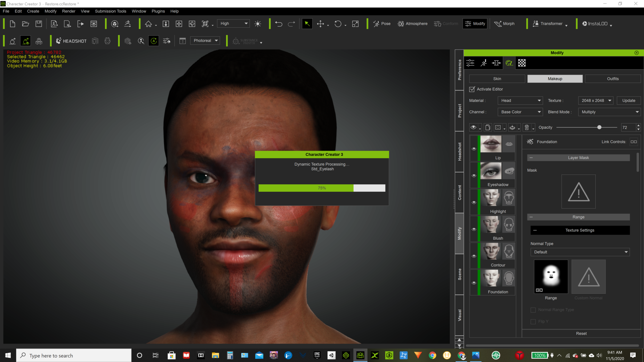Open a project with the folder icon
644x362 pixels.
pyautogui.click(x=25, y=24)
